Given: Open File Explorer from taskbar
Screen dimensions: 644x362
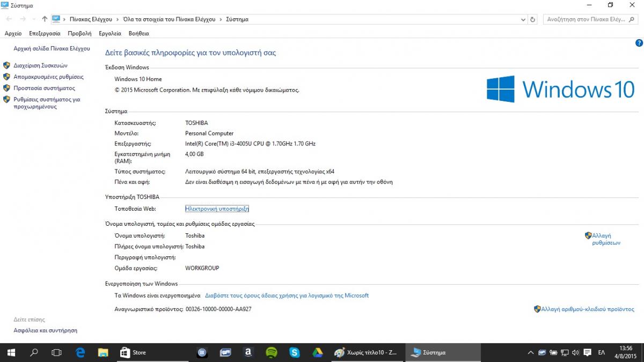Looking at the screenshot, I should coord(103,352).
